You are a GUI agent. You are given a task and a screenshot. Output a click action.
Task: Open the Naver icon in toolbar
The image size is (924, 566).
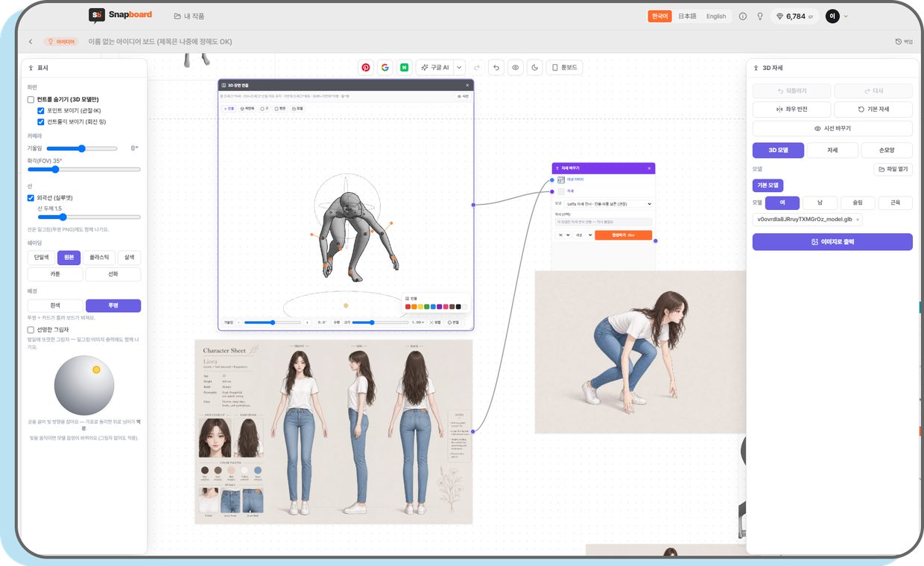405,67
